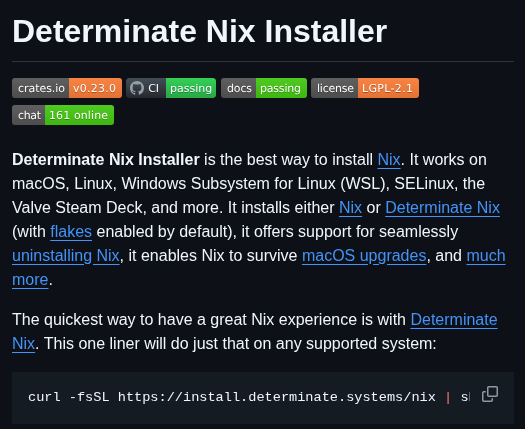Click the bold 'Determinate Nix Installer' paragraph text
Viewport: 525px width, 429px height.
(106, 159)
